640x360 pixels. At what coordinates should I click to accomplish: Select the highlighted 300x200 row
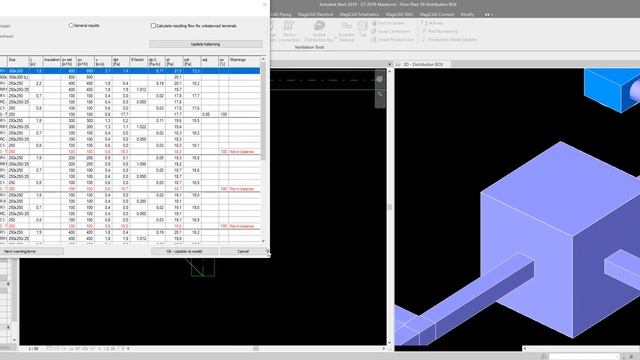pos(130,71)
